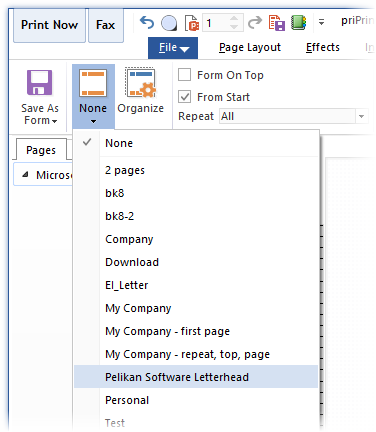This screenshot has height=432, width=376.
Task: Expand the Save As Form dropdown arrow
Action: click(54, 121)
